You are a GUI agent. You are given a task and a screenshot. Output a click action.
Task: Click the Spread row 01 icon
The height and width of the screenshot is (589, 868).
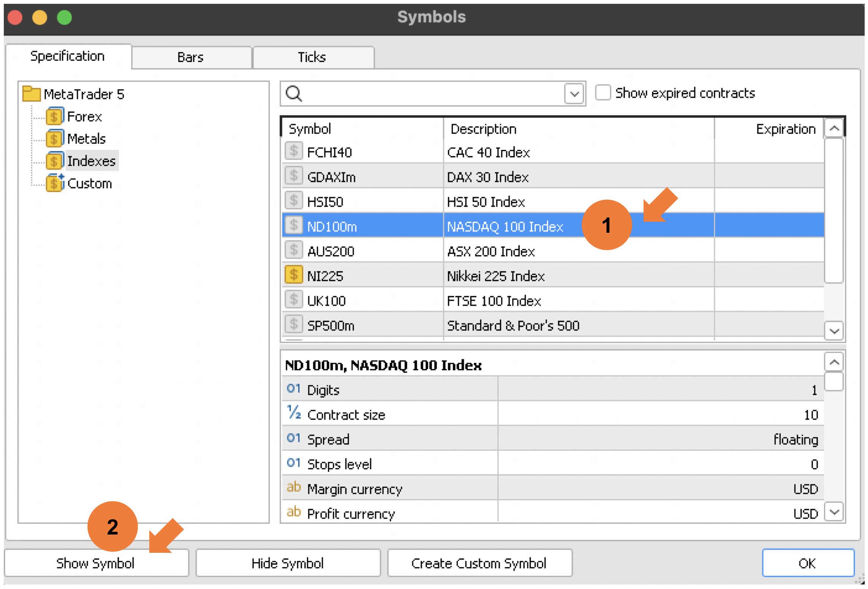(x=294, y=438)
